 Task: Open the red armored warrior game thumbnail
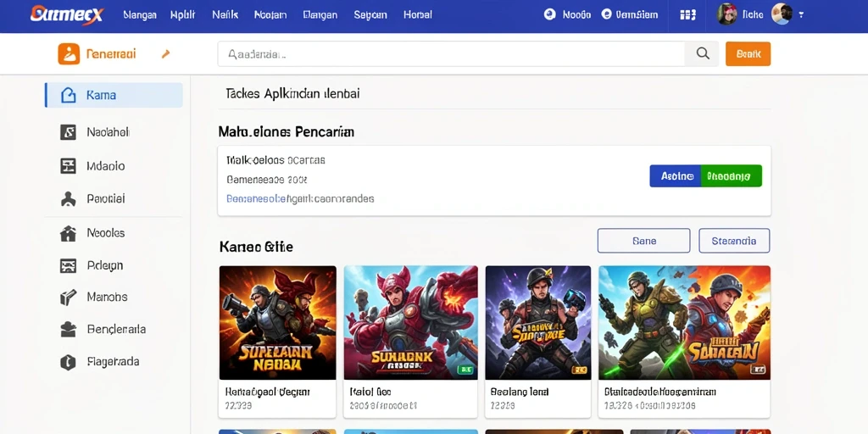411,322
